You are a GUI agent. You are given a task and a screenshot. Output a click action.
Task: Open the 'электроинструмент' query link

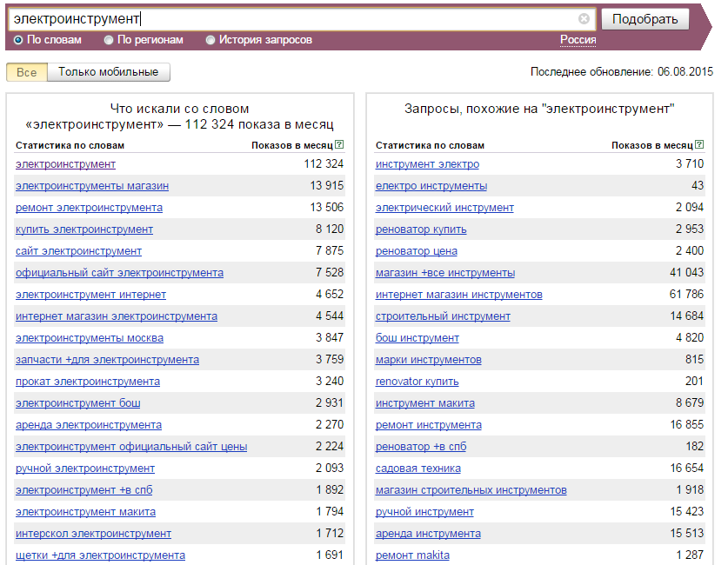pyautogui.click(x=65, y=164)
